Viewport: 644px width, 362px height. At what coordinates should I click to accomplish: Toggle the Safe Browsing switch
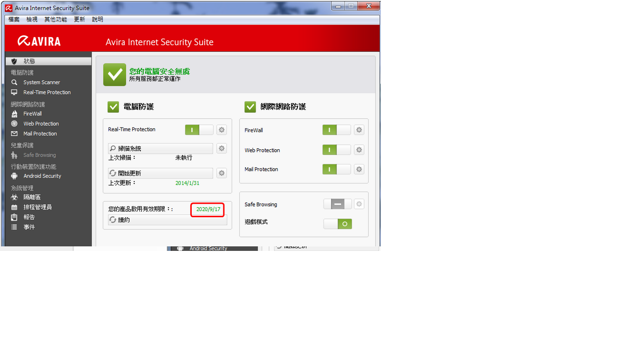point(338,204)
